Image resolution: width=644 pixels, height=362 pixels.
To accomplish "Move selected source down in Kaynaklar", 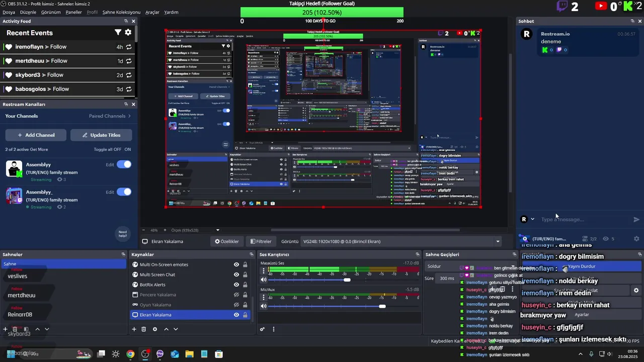I will tap(176, 329).
